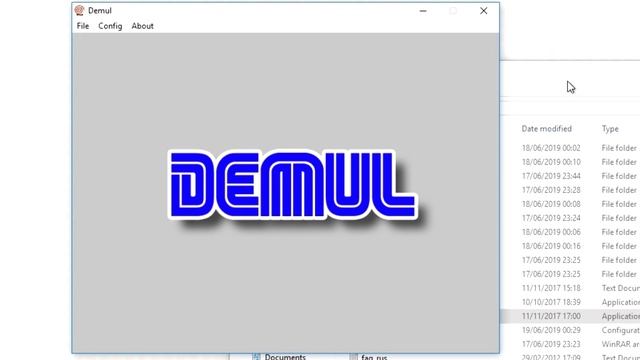Select the row dated 18/06/2019 00:06

coord(570,232)
